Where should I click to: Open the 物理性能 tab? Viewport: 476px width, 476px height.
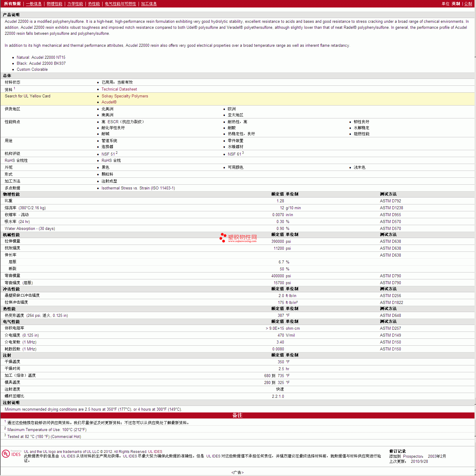(54, 4)
